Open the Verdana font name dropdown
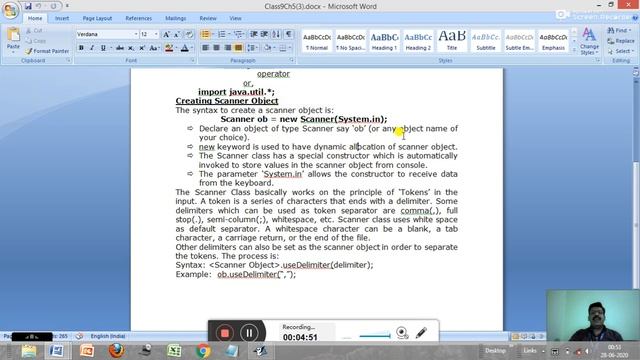Screen dimensions: 640x360 point(136,34)
